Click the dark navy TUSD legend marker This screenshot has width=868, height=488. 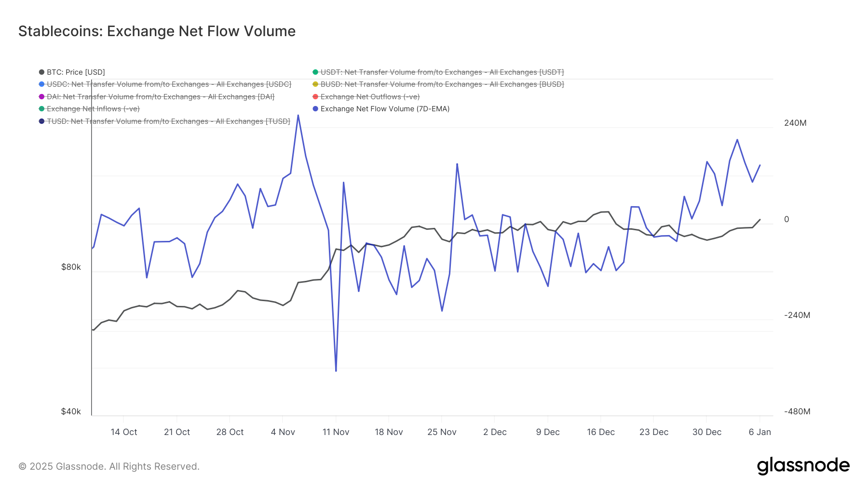[x=42, y=121]
